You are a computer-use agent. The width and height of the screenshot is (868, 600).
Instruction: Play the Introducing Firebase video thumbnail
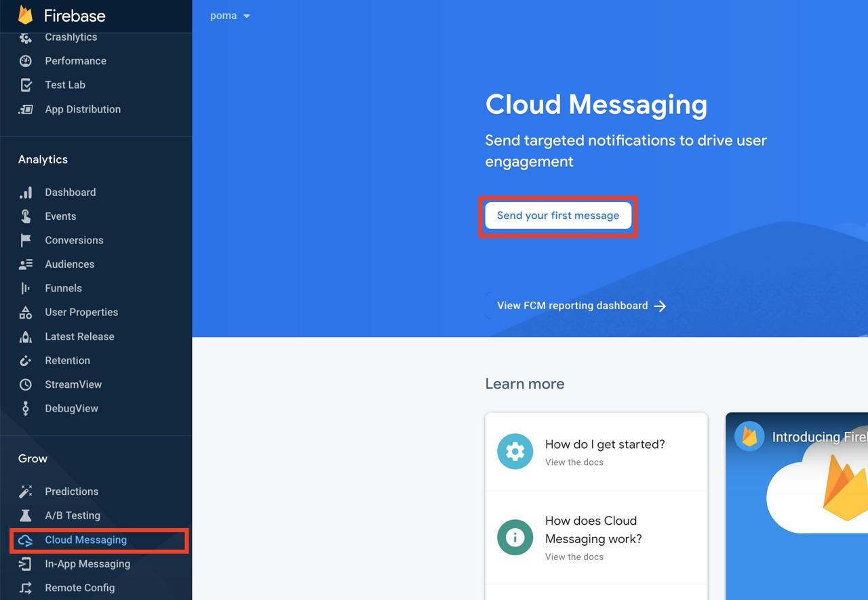point(797,506)
